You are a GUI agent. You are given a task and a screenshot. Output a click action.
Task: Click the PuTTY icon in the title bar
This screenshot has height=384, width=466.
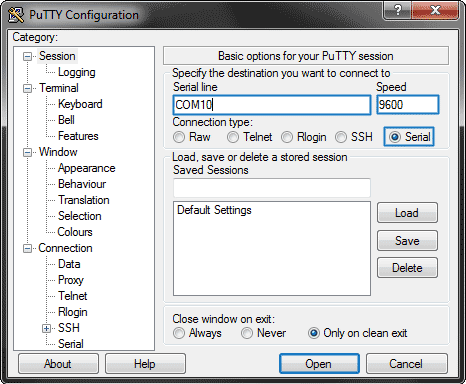tap(16, 15)
